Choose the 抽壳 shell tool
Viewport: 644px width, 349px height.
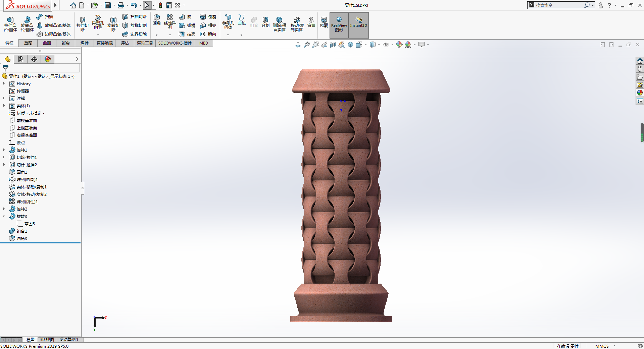click(187, 34)
